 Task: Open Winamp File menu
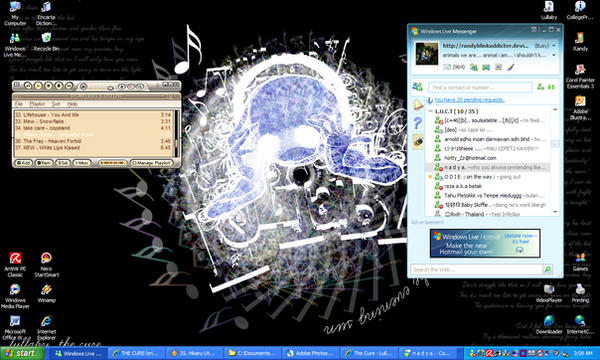[18, 104]
